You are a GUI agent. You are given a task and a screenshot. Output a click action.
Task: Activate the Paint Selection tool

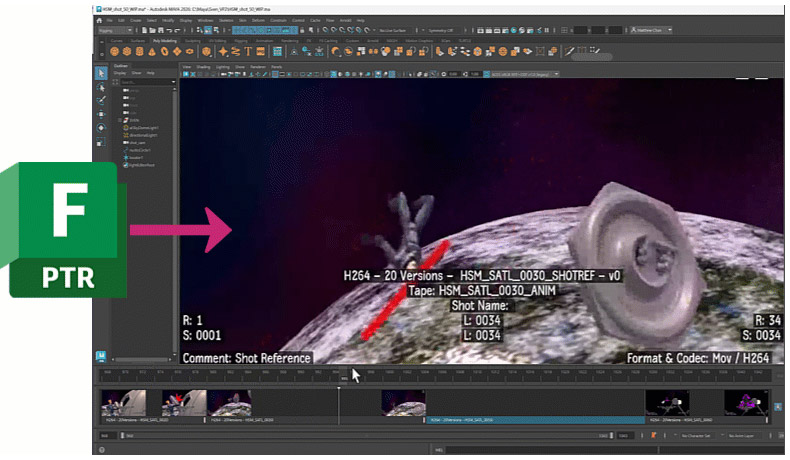101,100
